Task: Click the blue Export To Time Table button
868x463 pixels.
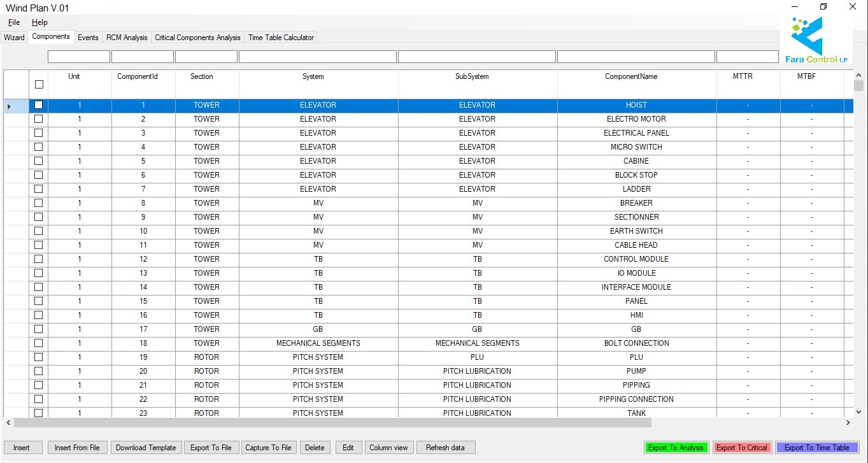Action: (x=816, y=448)
